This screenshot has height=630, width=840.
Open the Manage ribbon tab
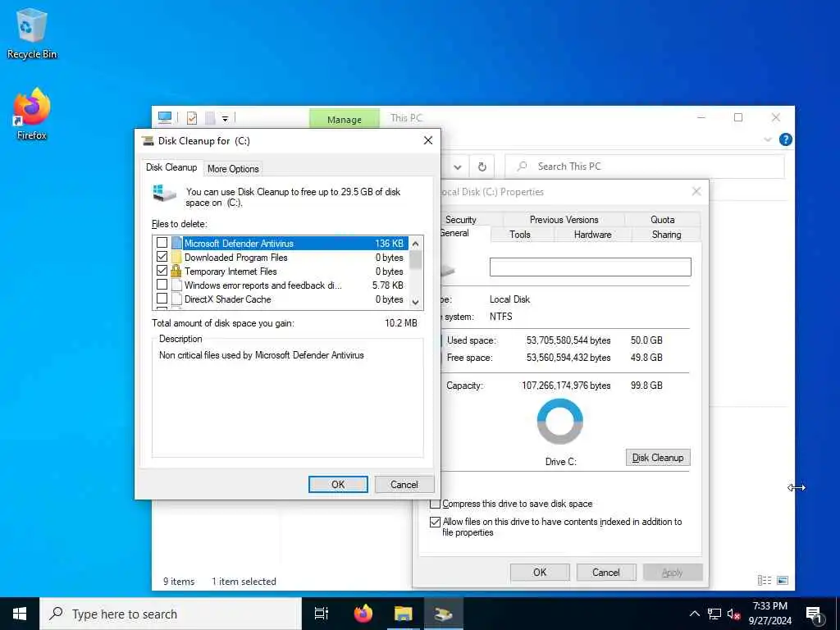click(x=345, y=119)
